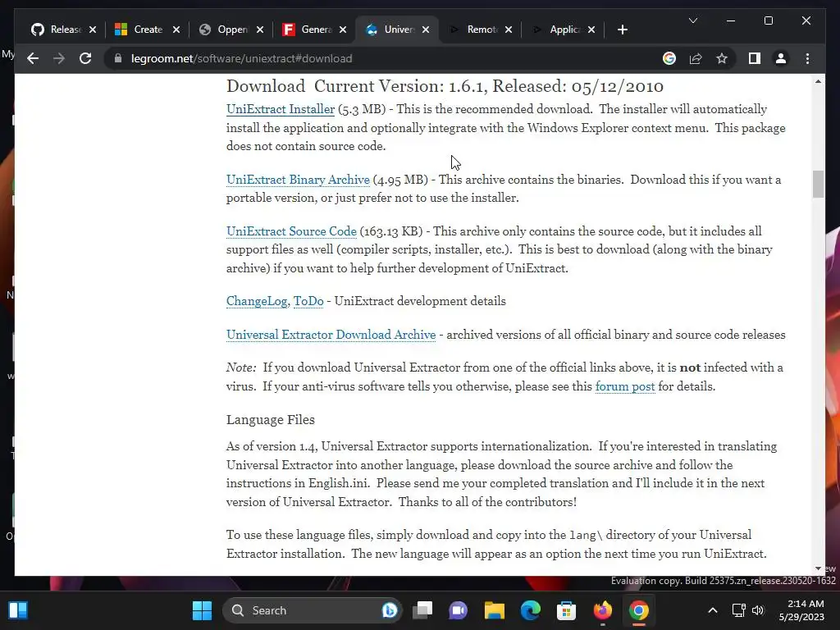This screenshot has width=840, height=630.
Task: Share this page icon
Action: (696, 58)
